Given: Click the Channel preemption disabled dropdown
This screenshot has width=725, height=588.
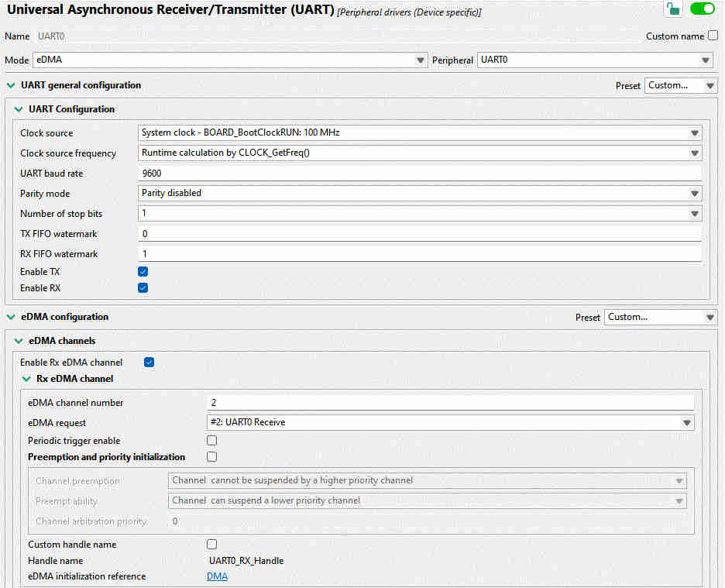Looking at the screenshot, I should [428, 480].
